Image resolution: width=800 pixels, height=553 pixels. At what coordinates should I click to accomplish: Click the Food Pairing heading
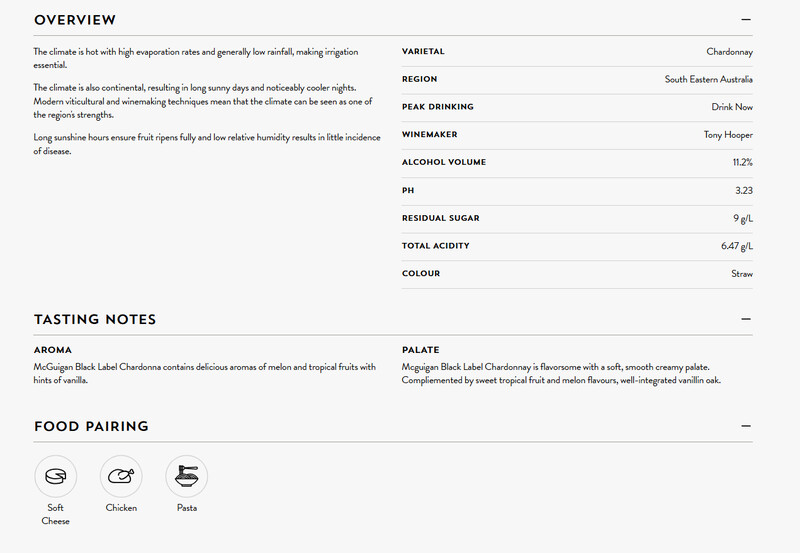pos(91,427)
